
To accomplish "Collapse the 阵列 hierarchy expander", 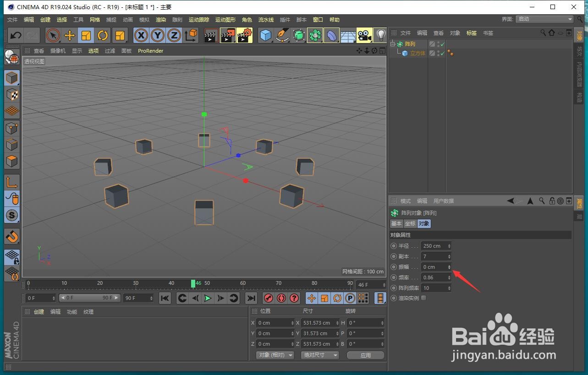I will click(392, 43).
